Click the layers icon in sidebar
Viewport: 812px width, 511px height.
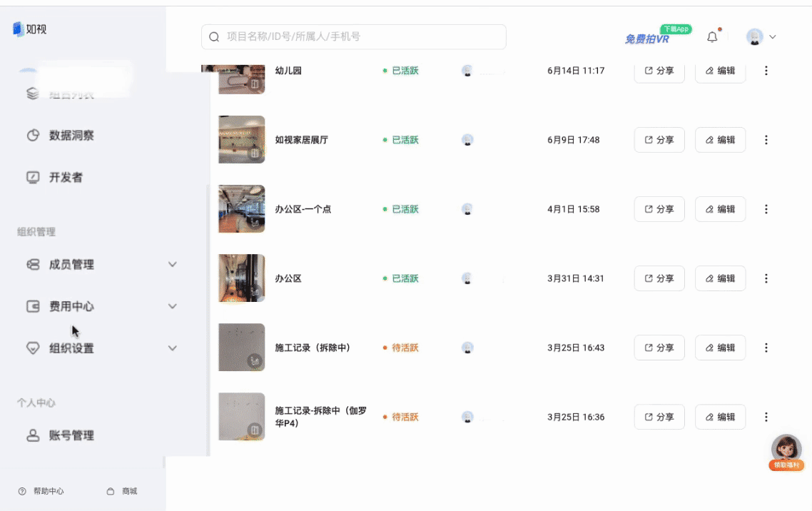(x=33, y=93)
